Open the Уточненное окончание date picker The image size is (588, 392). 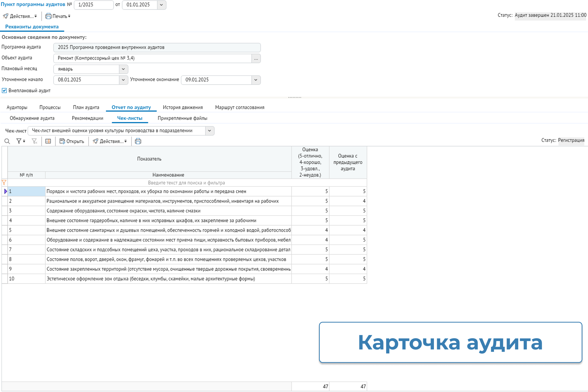point(256,80)
